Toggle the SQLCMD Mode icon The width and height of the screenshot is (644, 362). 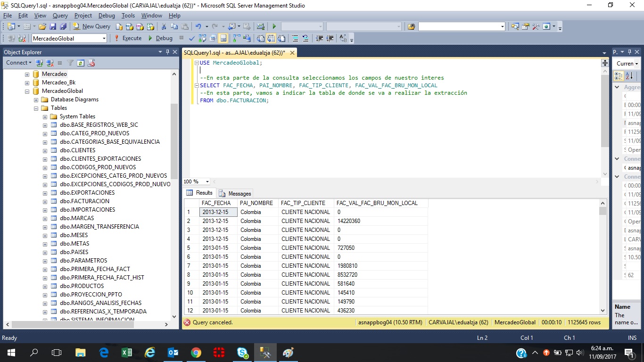click(x=223, y=38)
